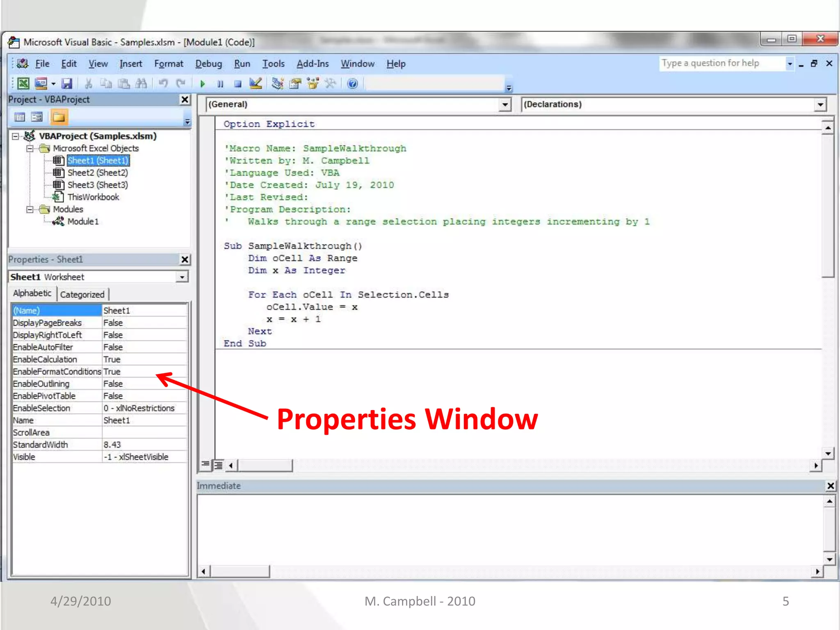Switch to Procedure View button
This screenshot has width=840, height=630.
(x=205, y=465)
